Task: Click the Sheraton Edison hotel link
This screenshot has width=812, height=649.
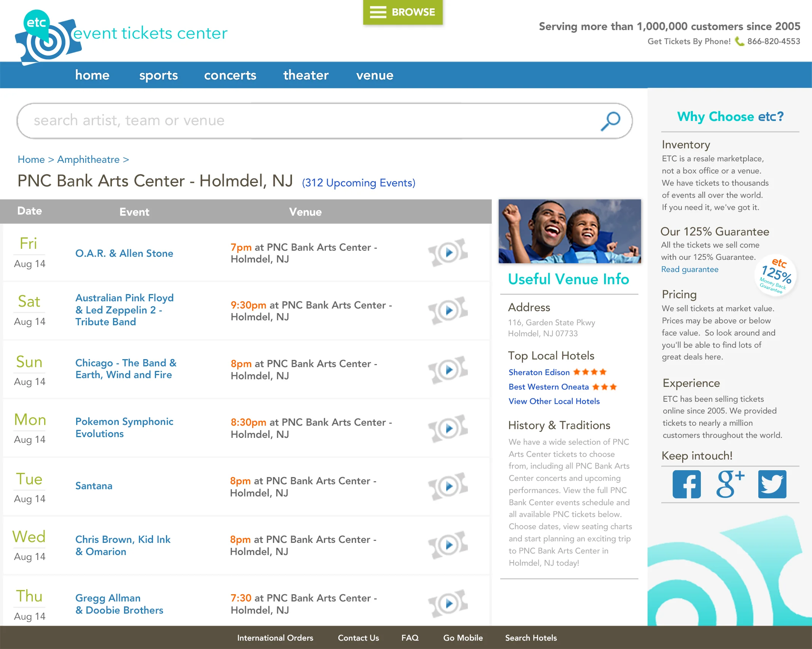Action: 539,372
